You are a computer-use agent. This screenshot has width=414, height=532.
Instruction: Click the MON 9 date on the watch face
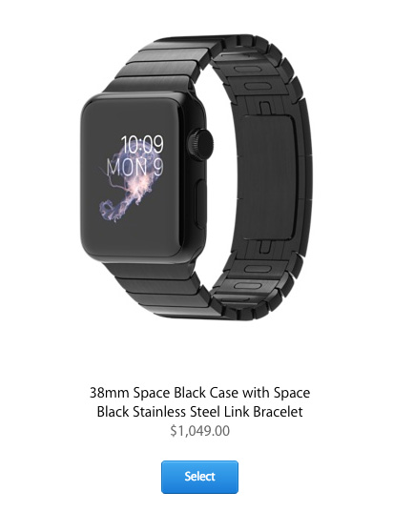[135, 167]
